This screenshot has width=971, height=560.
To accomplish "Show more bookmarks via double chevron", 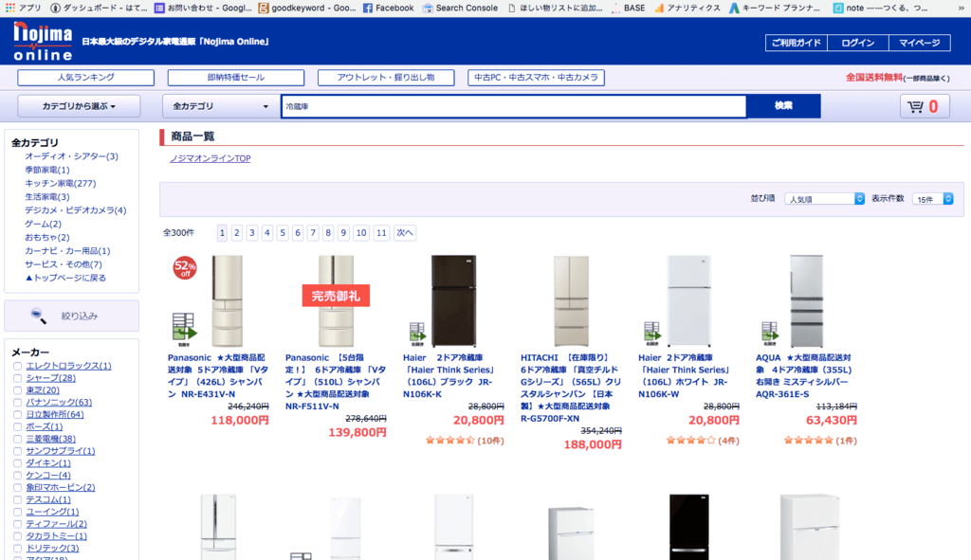I will point(962,8).
